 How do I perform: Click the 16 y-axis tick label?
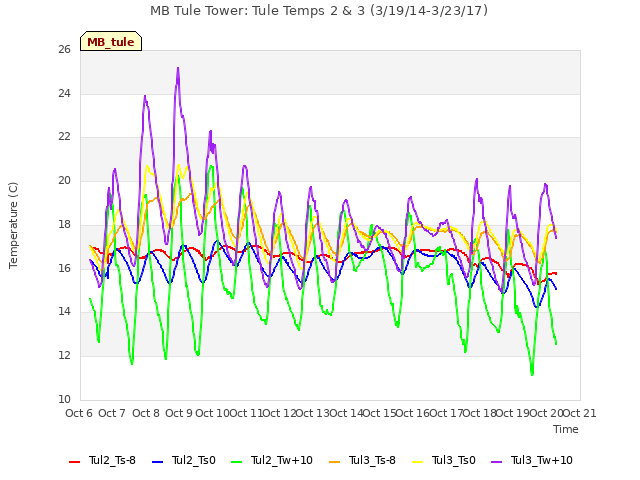tap(64, 268)
